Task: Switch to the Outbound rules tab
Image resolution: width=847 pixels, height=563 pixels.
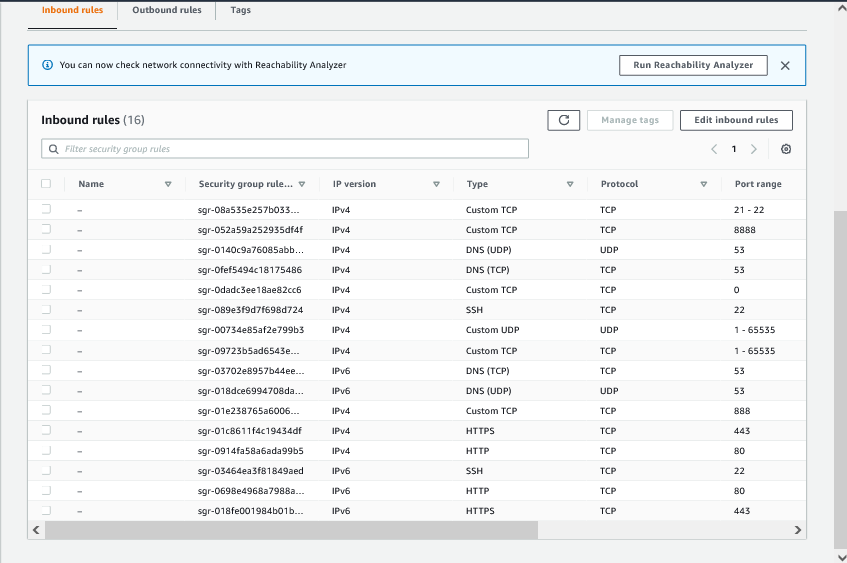Action: click(x=167, y=10)
